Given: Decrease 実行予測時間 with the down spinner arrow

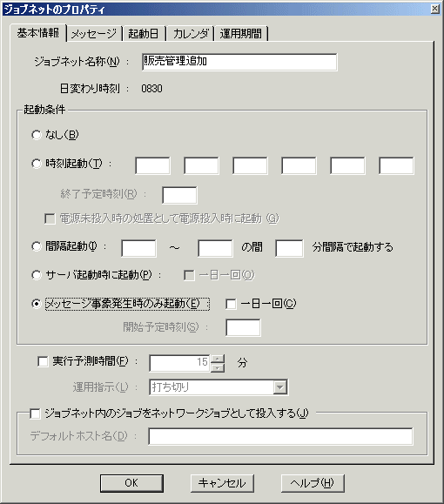Looking at the screenshot, I should click(218, 367).
